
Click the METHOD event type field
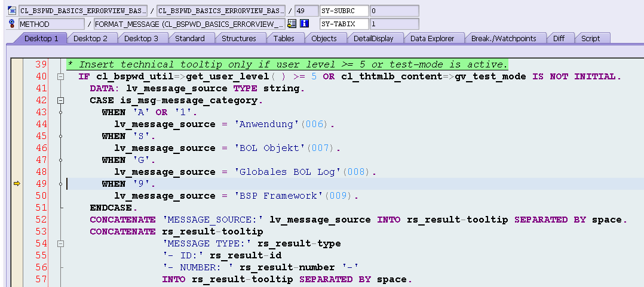51,24
